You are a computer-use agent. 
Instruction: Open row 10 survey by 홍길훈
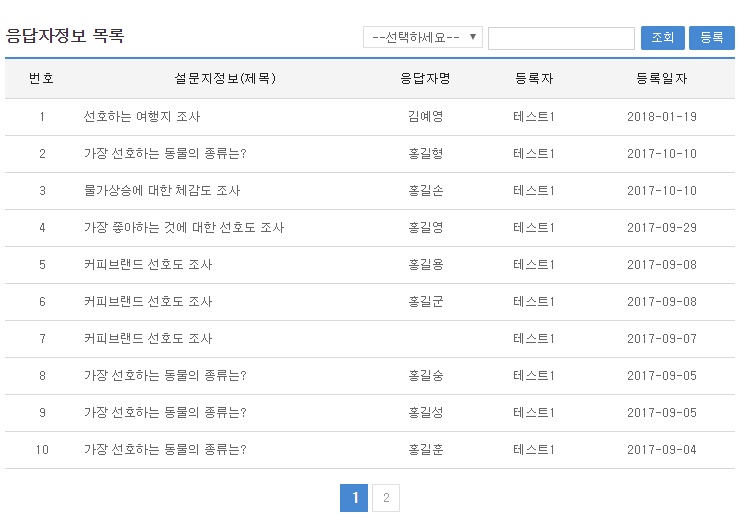[165, 450]
